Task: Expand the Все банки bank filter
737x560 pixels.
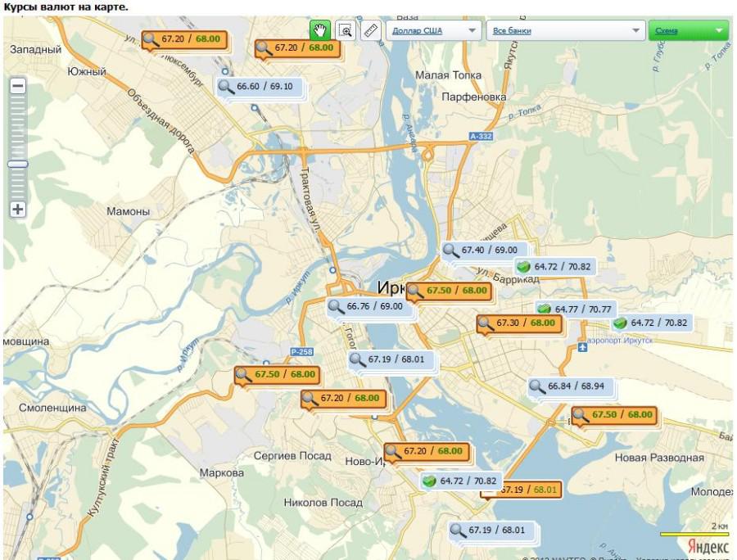Action: pos(565,30)
